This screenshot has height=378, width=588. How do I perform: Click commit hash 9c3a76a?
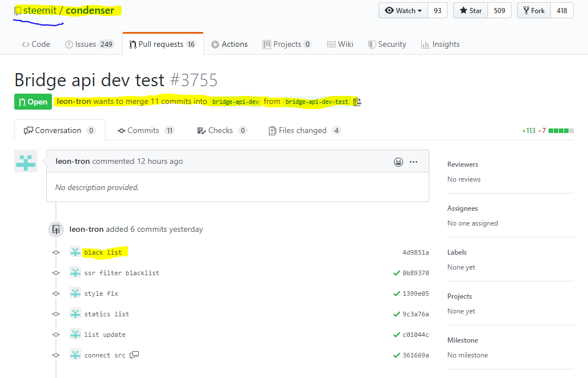416,314
